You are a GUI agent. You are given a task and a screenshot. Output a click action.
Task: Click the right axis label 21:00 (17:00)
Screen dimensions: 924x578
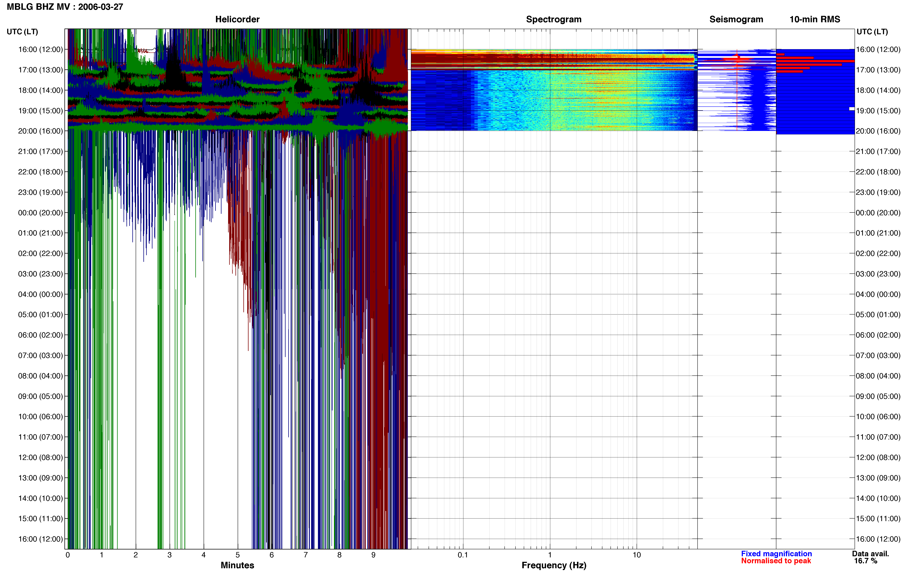(x=878, y=151)
